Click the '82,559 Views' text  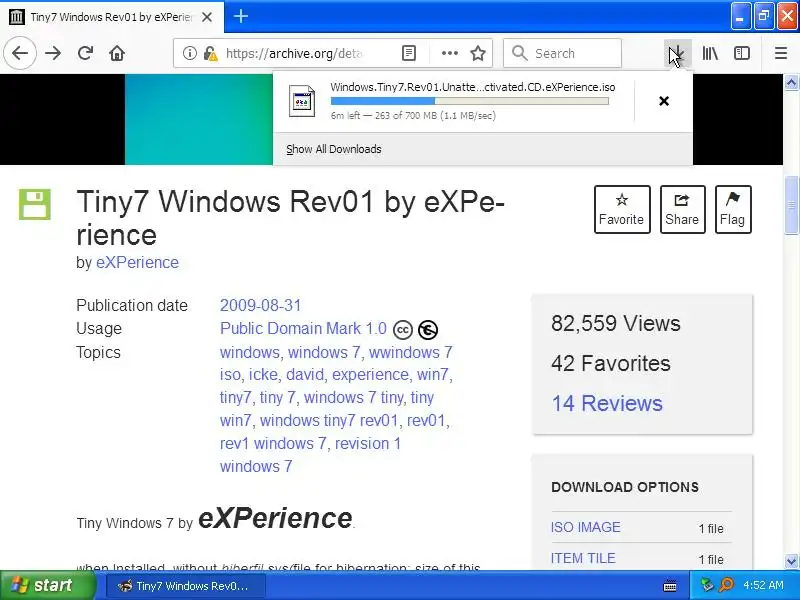click(616, 323)
